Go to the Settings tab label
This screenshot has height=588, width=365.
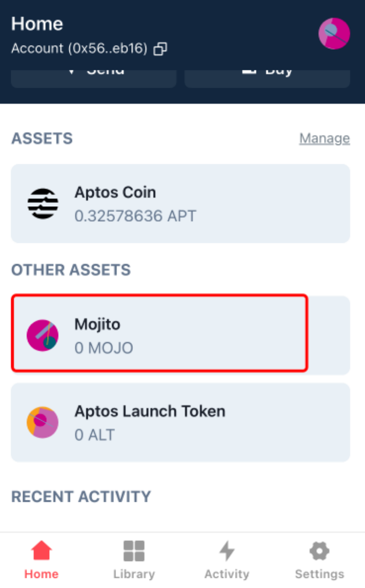pyautogui.click(x=319, y=574)
